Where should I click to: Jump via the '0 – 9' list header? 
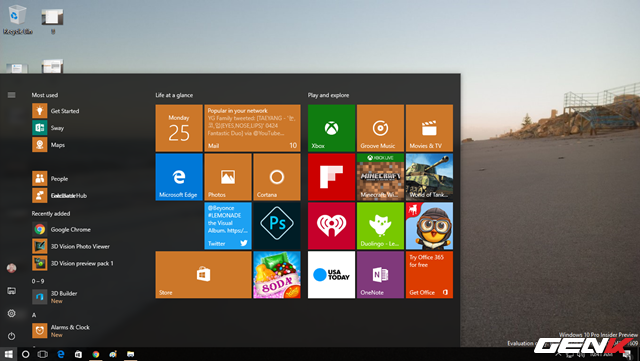pos(38,281)
